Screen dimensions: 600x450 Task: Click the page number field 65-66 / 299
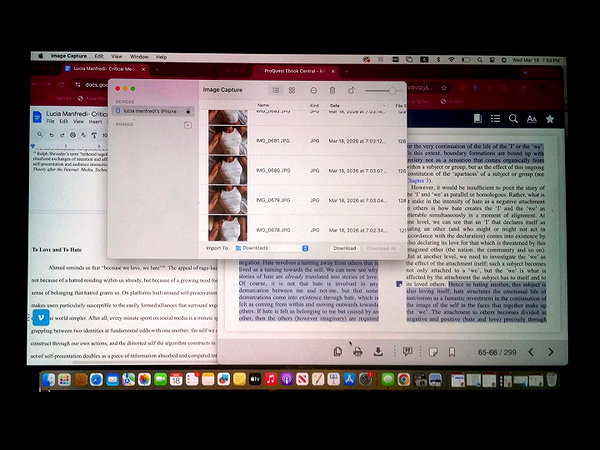point(497,352)
